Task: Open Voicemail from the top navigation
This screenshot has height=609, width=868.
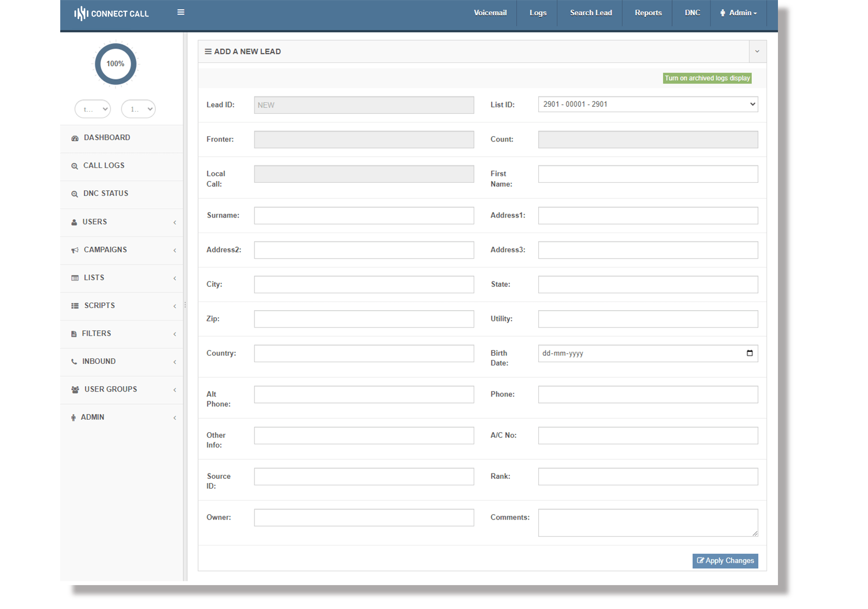Action: [490, 13]
